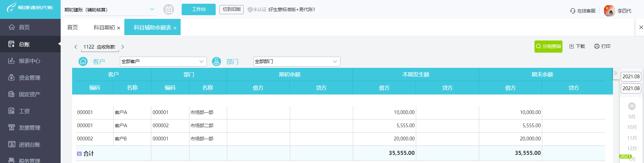Click the user avatar for 李四代

[609, 11]
